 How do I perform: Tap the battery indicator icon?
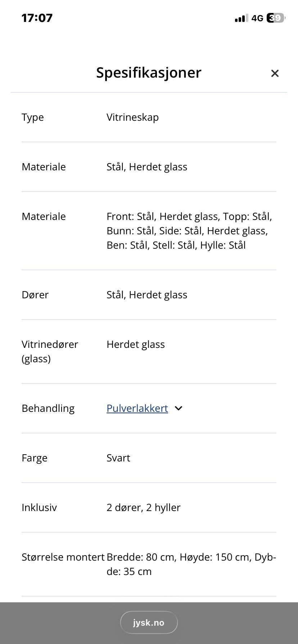[275, 18]
